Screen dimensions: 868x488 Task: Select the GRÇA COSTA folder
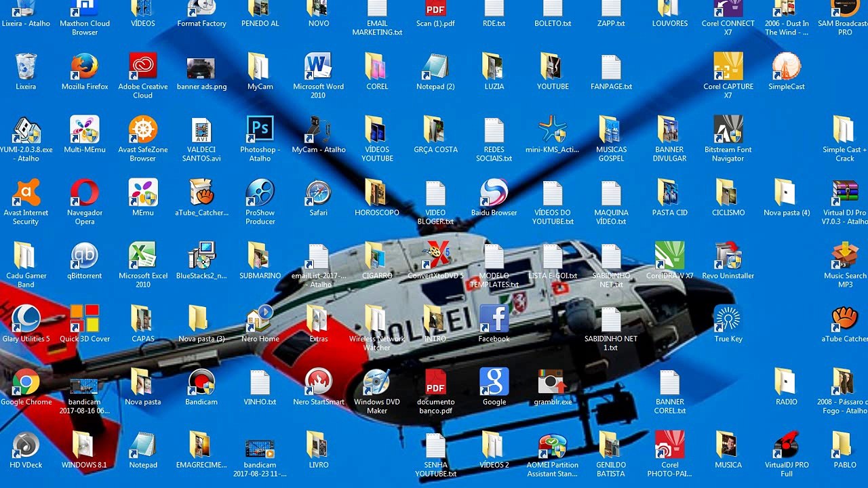click(x=435, y=130)
